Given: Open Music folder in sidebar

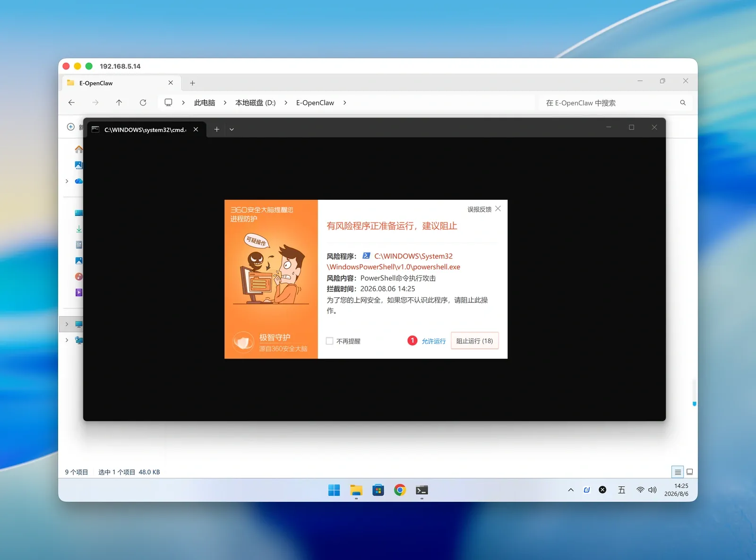Looking at the screenshot, I should (x=79, y=276).
